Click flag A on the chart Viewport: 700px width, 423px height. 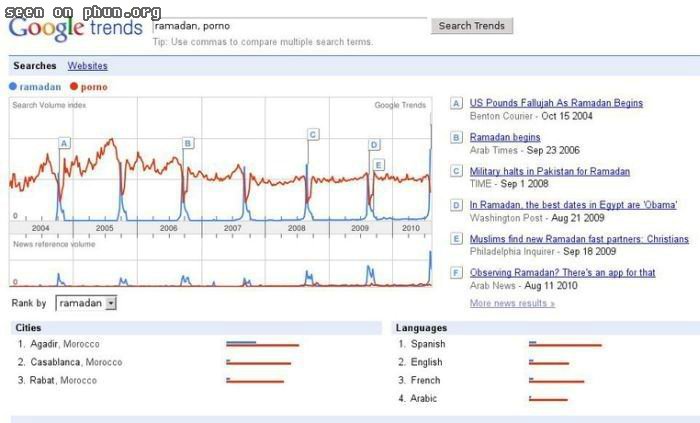64,143
